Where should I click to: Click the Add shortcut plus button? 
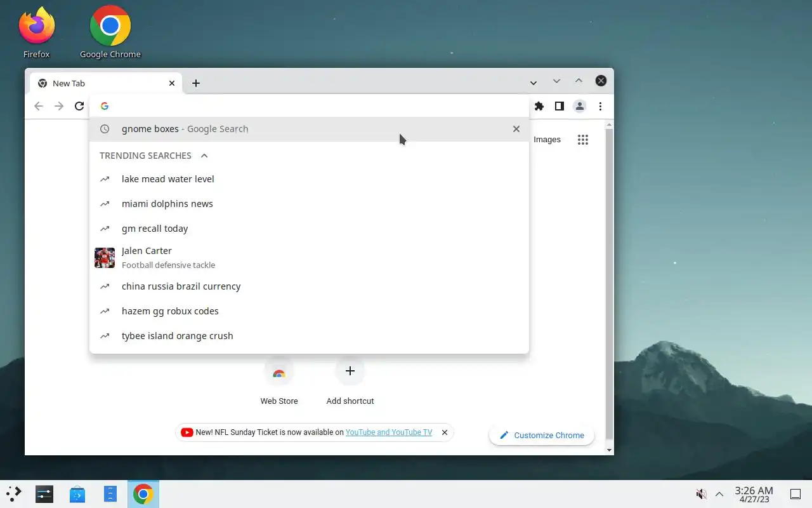click(350, 371)
